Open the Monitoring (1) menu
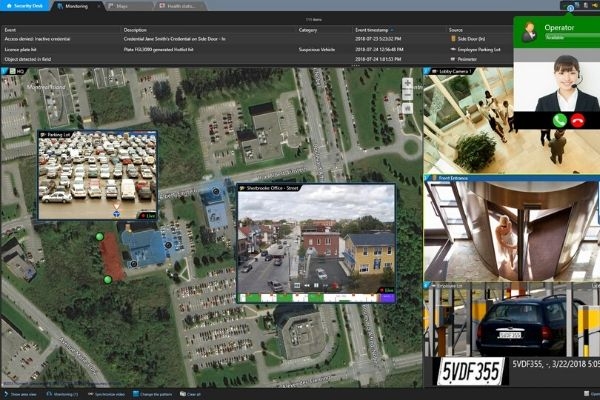 coord(62,394)
